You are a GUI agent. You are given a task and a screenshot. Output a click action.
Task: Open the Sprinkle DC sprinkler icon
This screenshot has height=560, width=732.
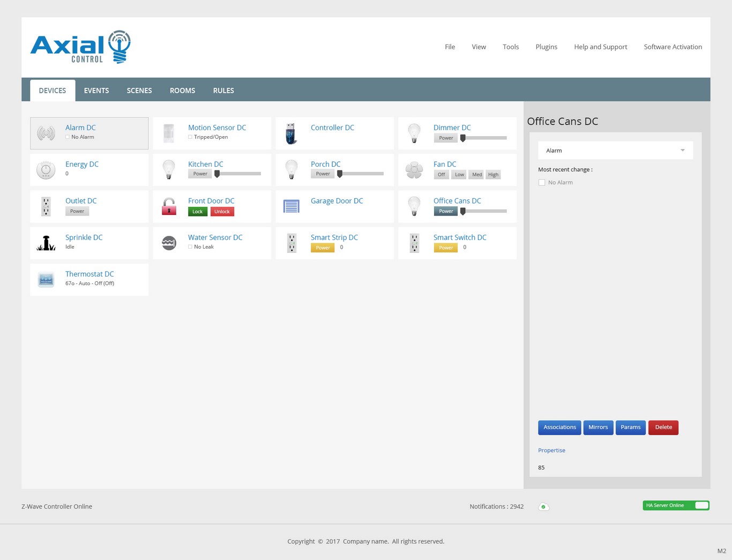click(x=46, y=243)
